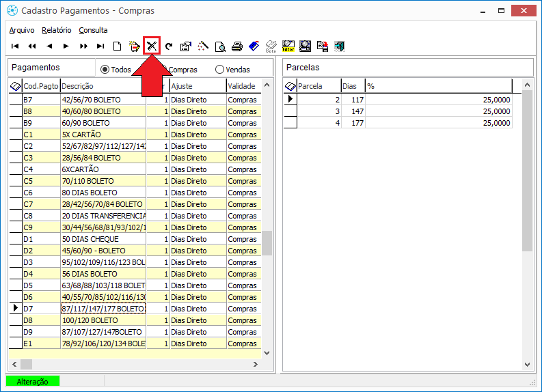Viewport: 542px width, 392px height.
Task: Click row selector for code D8
Action: 16,320
